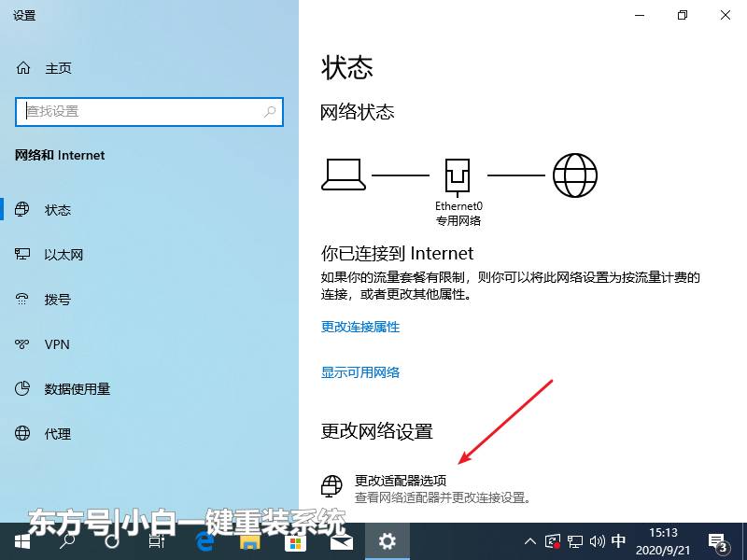Open Task View on taskbar
Screen dimensions: 747x560
[157, 541]
